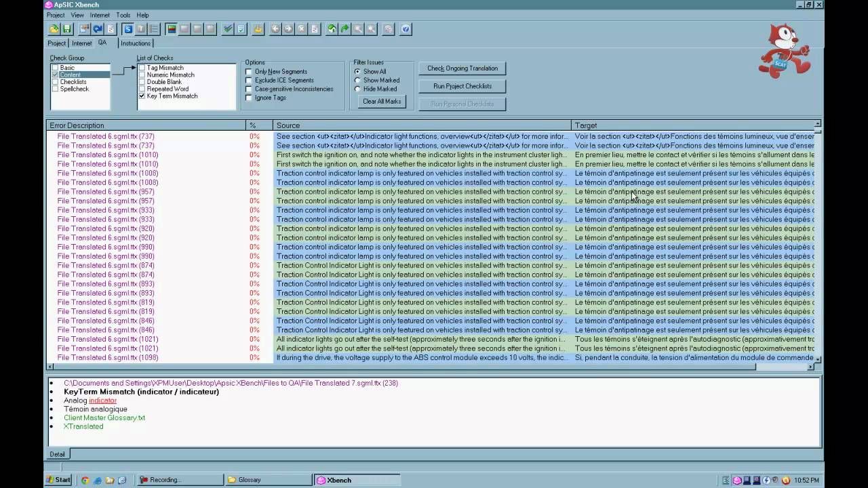Click the gray stop X icon
The width and height of the screenshot is (868, 488).
tap(302, 29)
